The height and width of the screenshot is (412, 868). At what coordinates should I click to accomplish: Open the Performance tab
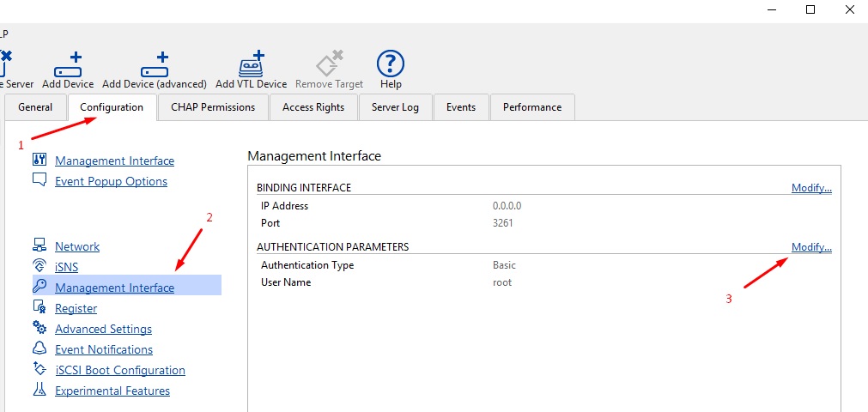point(532,107)
